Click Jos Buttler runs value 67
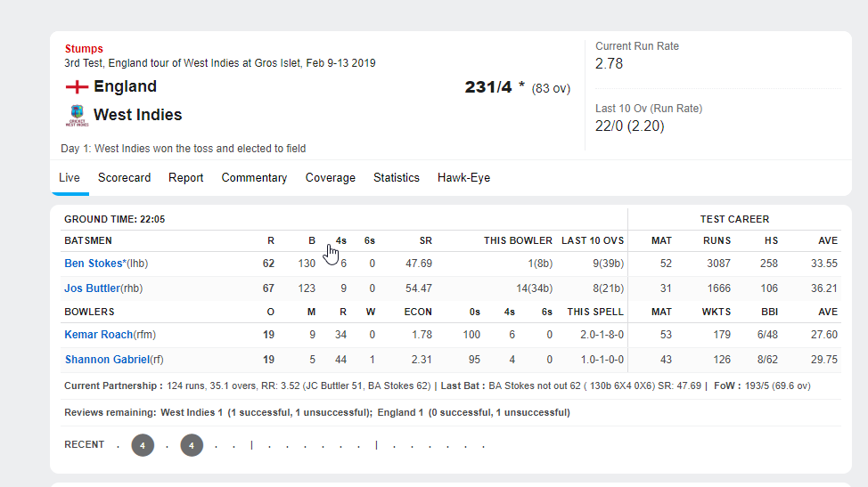The height and width of the screenshot is (487, 868). pos(268,288)
